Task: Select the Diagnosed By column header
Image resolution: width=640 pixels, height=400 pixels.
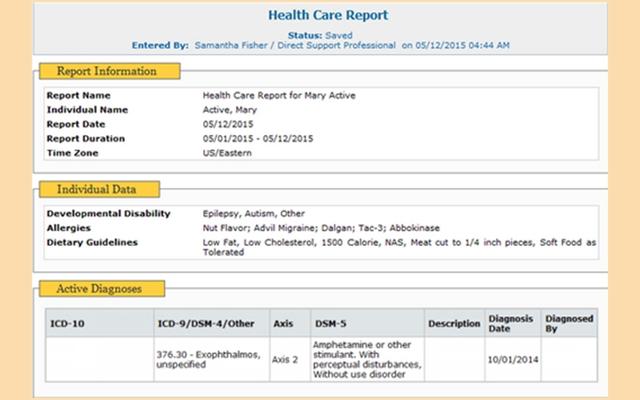Action: pos(569,324)
